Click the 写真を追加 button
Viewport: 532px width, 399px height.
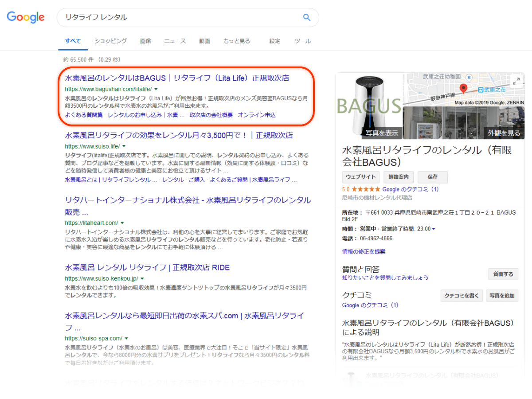[x=502, y=296]
